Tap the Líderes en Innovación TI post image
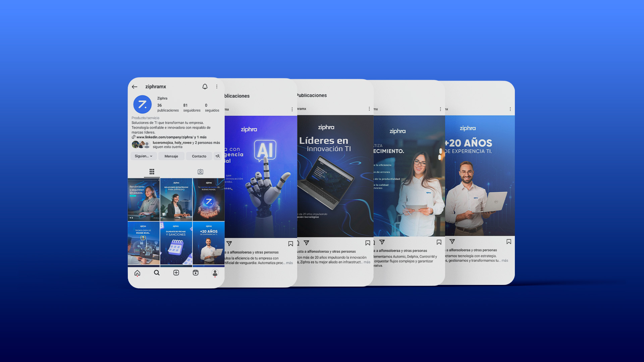Screen dimensions: 644x362 pos(335,176)
